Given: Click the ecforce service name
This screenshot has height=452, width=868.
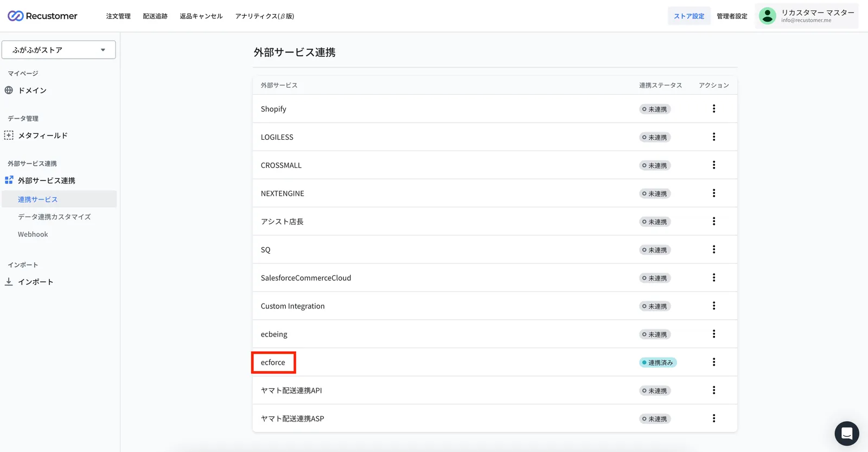Looking at the screenshot, I should click(273, 362).
